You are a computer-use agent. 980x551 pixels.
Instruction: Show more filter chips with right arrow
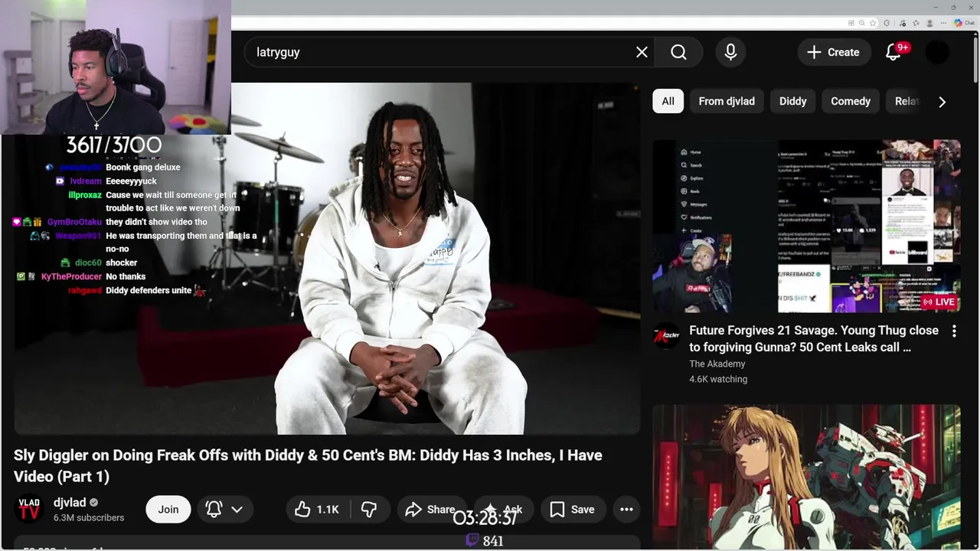click(x=942, y=101)
